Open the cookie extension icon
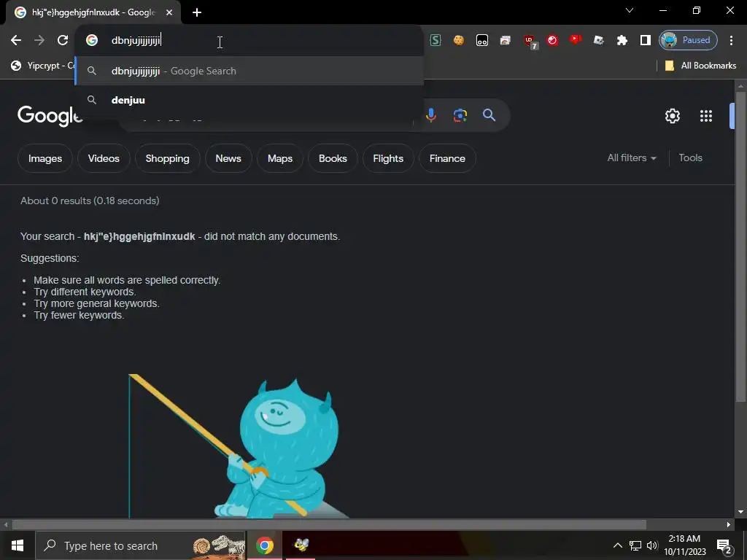Image resolution: width=747 pixels, height=560 pixels. coord(458,40)
